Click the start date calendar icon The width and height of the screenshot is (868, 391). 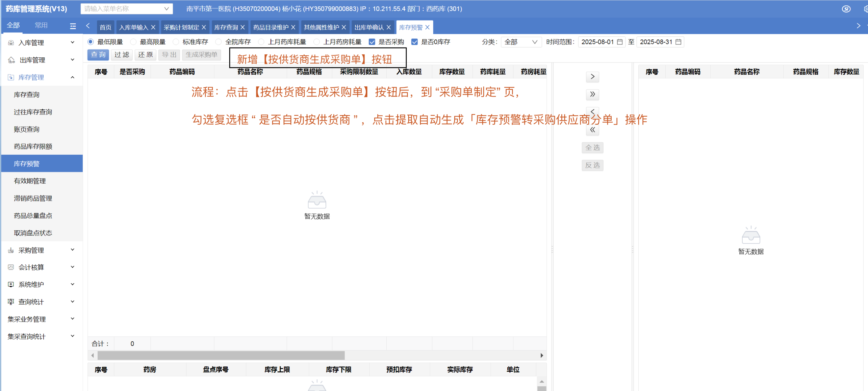(x=620, y=42)
